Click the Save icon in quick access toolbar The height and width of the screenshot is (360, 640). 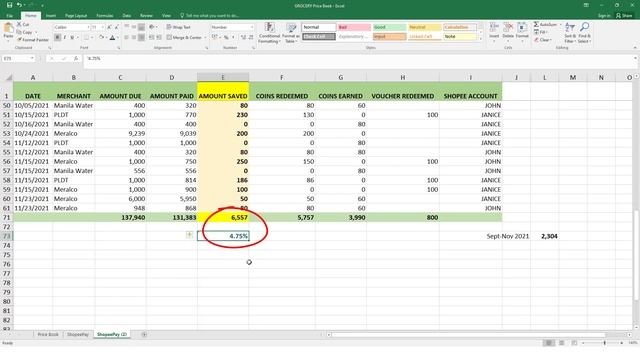9,5
